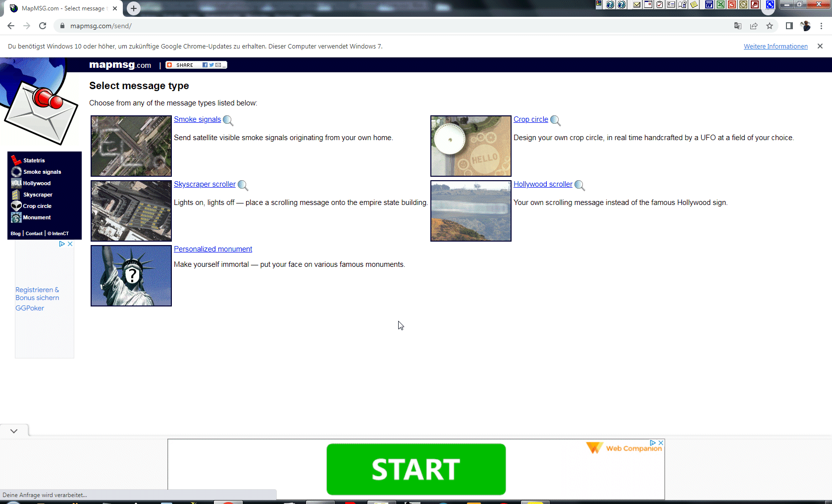Click the mapmsg.com logo in the header

click(x=120, y=65)
